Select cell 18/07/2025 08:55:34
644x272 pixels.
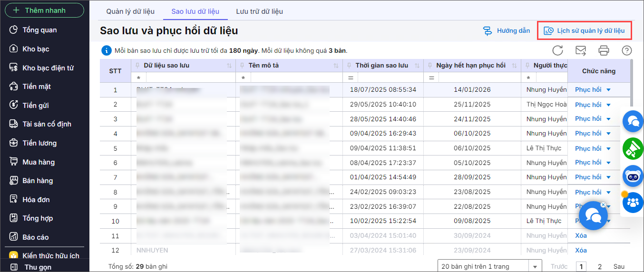(383, 89)
